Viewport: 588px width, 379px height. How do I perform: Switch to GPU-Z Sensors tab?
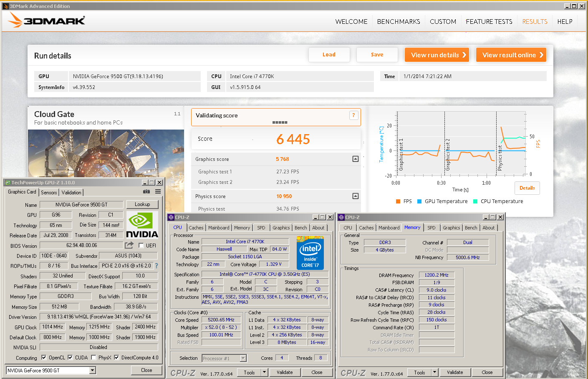point(49,192)
